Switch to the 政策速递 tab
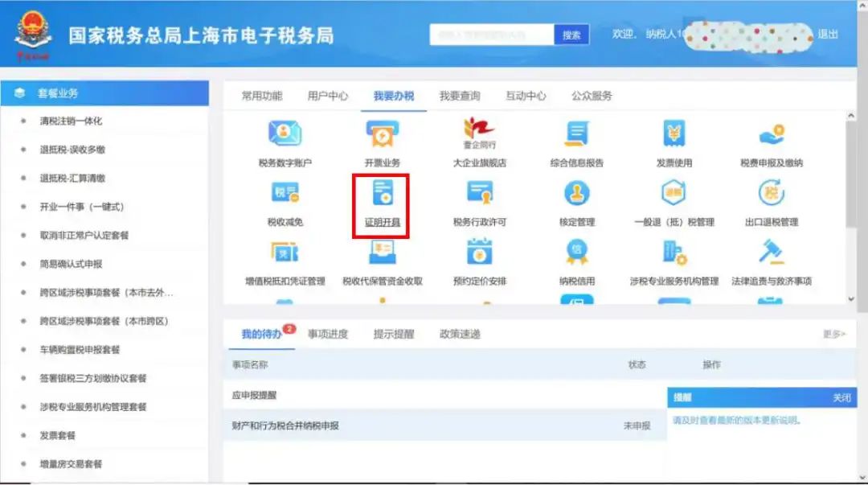 460,335
